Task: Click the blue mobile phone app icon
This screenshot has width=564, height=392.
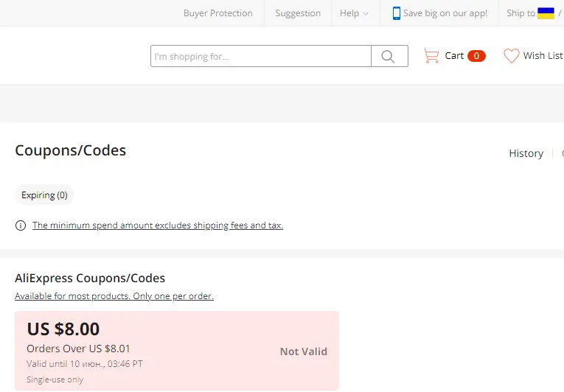Action: point(397,13)
